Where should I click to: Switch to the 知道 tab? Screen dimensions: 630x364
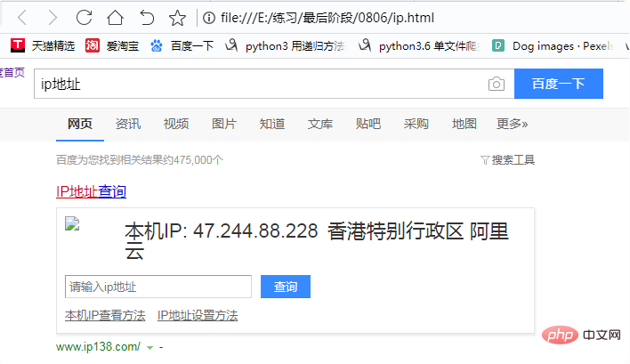point(272,124)
